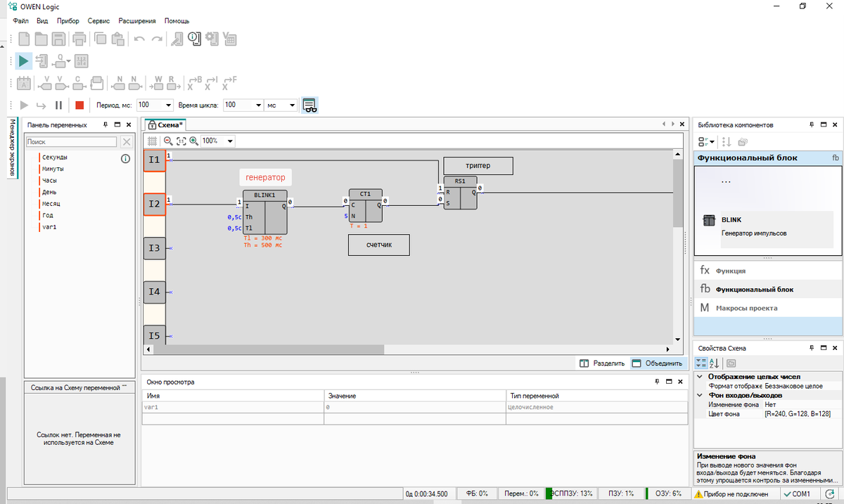Select the RS1 trigger block

[460, 193]
